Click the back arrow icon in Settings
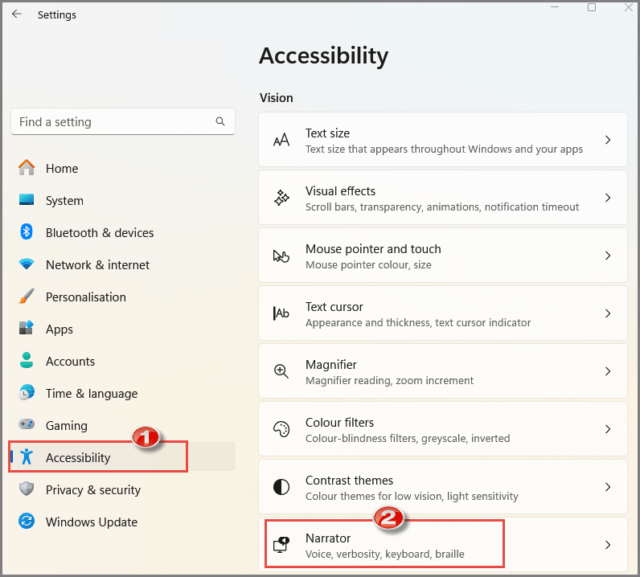 [17, 14]
